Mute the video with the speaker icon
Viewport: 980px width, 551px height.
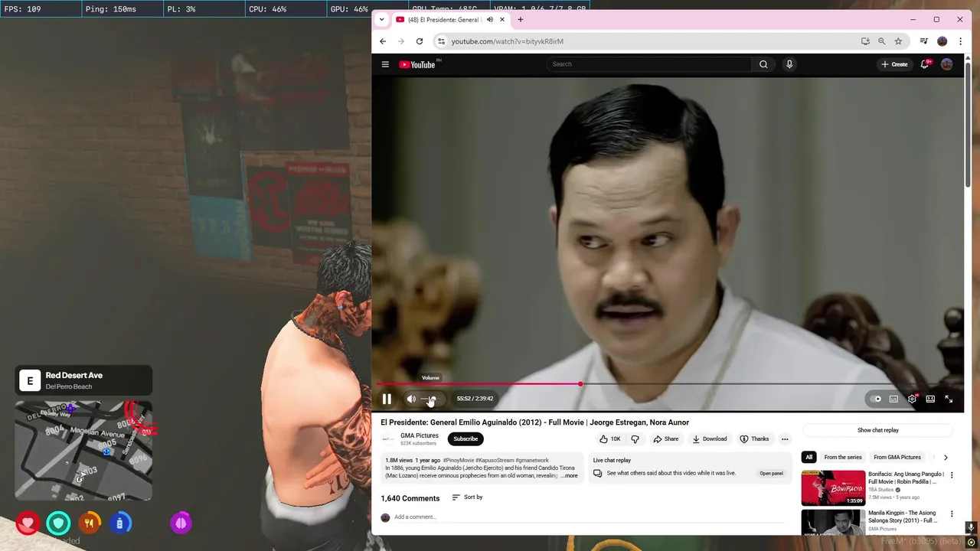[411, 399]
